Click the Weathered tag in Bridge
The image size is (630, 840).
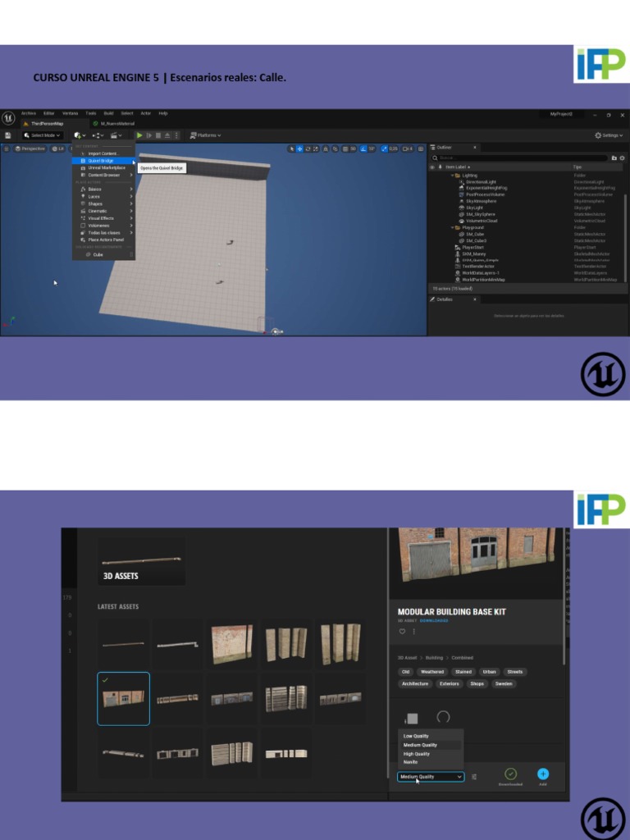432,672
